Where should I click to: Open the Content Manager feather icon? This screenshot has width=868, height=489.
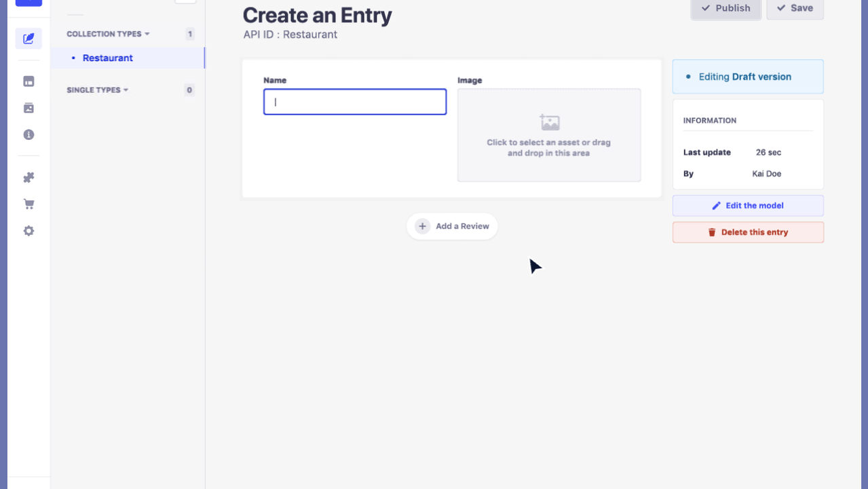[29, 39]
